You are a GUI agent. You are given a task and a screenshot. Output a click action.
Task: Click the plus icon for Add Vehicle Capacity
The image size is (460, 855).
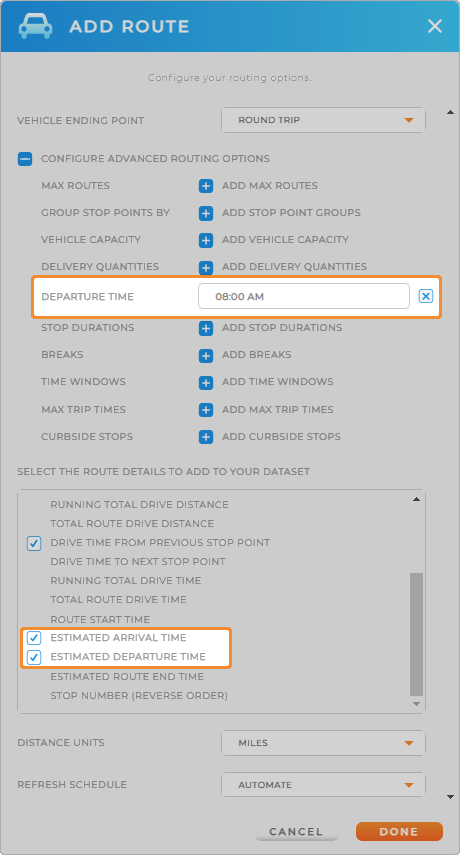tap(205, 240)
